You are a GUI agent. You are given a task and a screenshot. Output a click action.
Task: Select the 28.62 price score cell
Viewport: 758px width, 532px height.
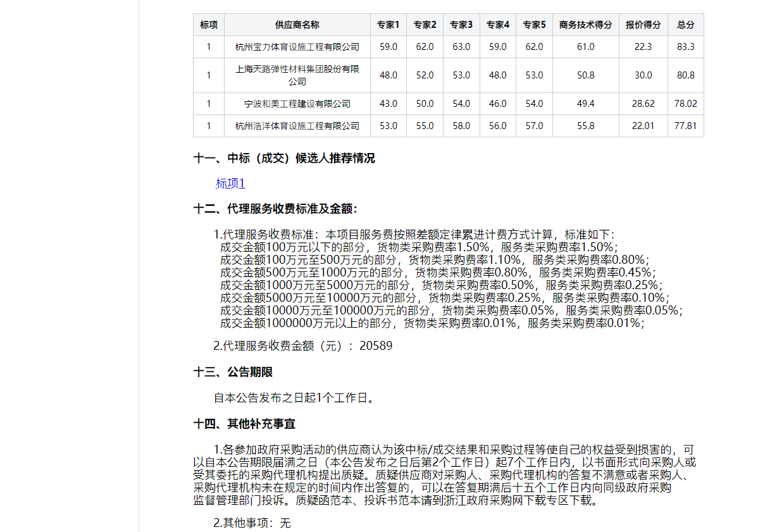[x=643, y=104]
